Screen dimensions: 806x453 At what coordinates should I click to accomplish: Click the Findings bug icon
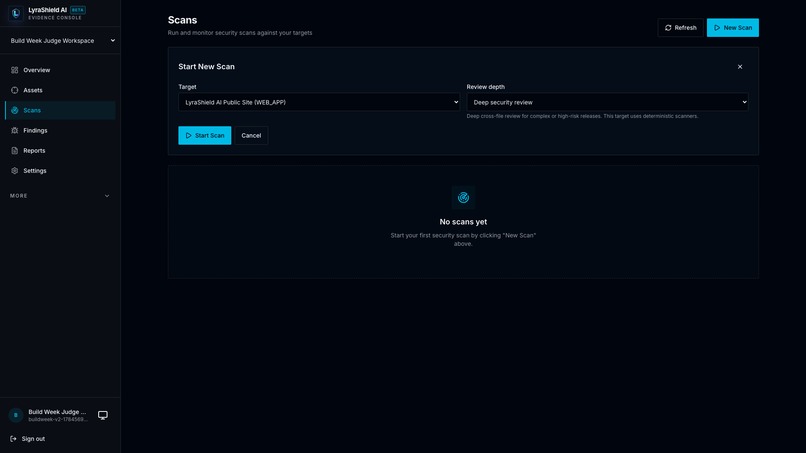[14, 131]
